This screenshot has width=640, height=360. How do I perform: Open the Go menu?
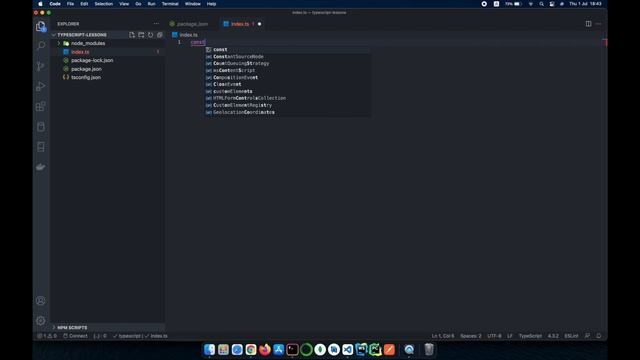tap(138, 4)
